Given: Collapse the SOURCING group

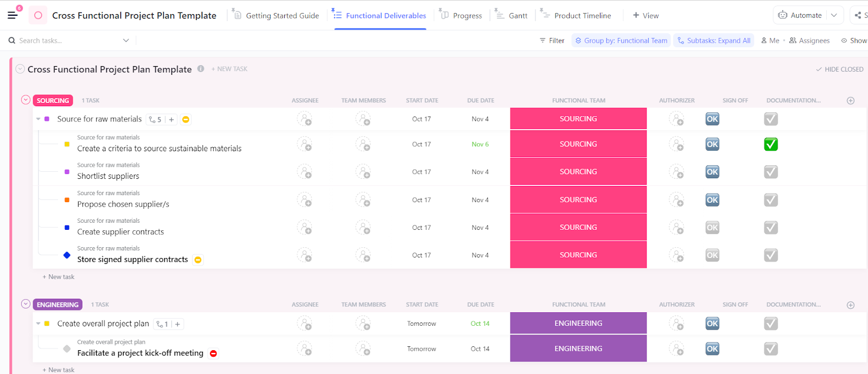Looking at the screenshot, I should (x=25, y=100).
